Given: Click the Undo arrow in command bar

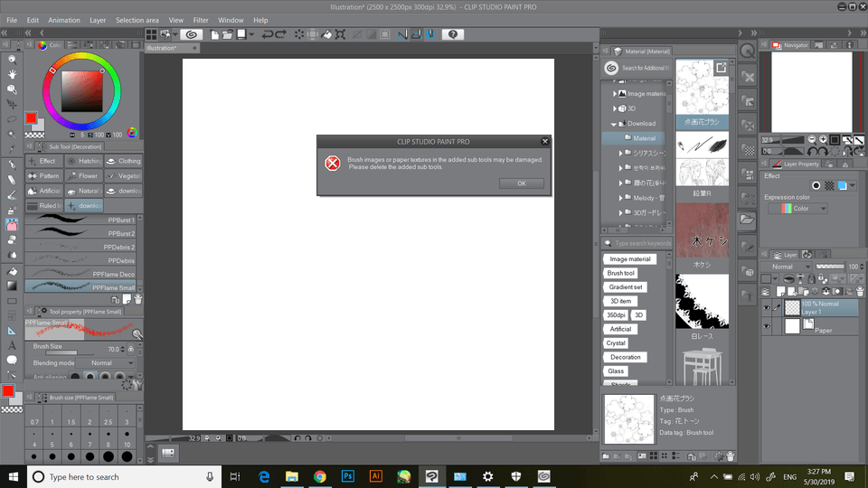Looking at the screenshot, I should point(268,34).
